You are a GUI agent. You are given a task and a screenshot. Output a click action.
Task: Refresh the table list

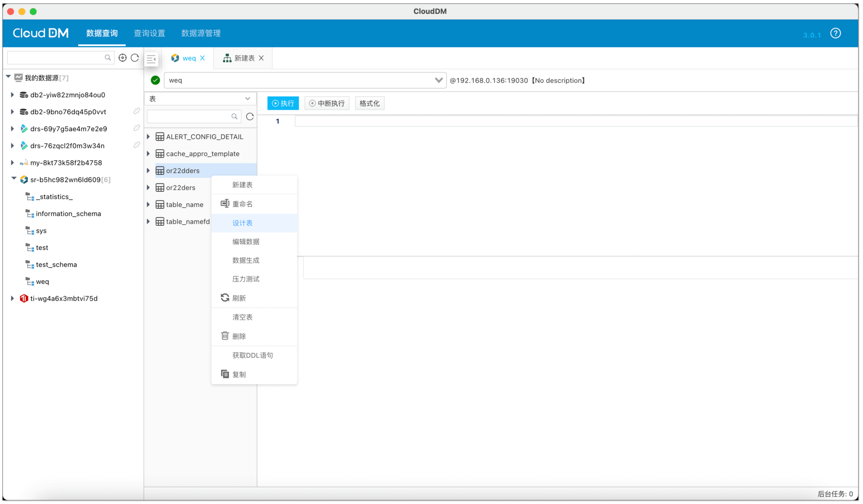coord(250,117)
